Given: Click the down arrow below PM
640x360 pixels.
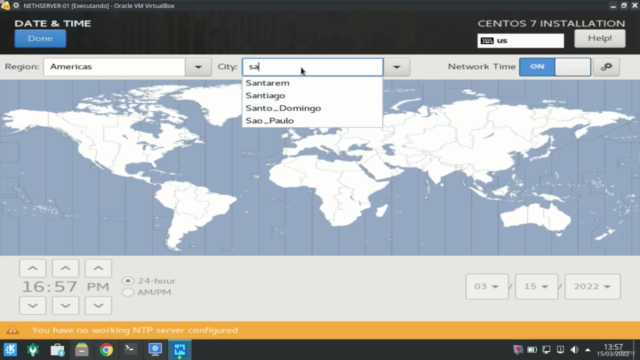Looking at the screenshot, I should [98, 305].
